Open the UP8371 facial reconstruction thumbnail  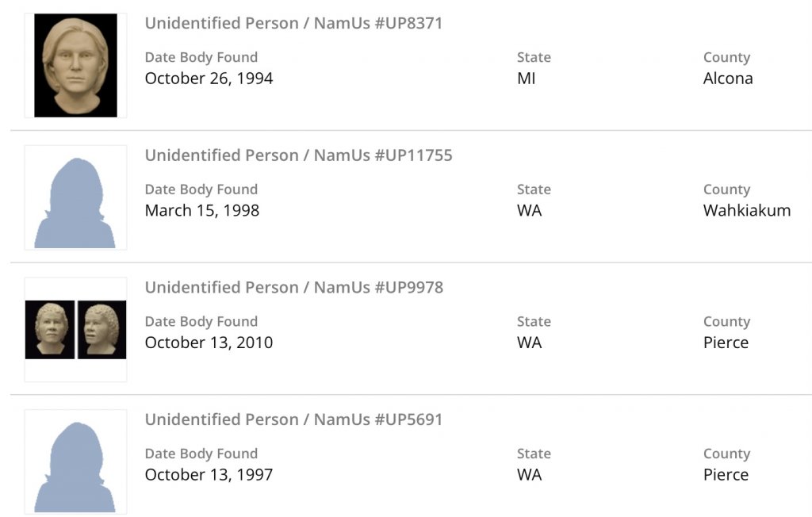coord(75,65)
